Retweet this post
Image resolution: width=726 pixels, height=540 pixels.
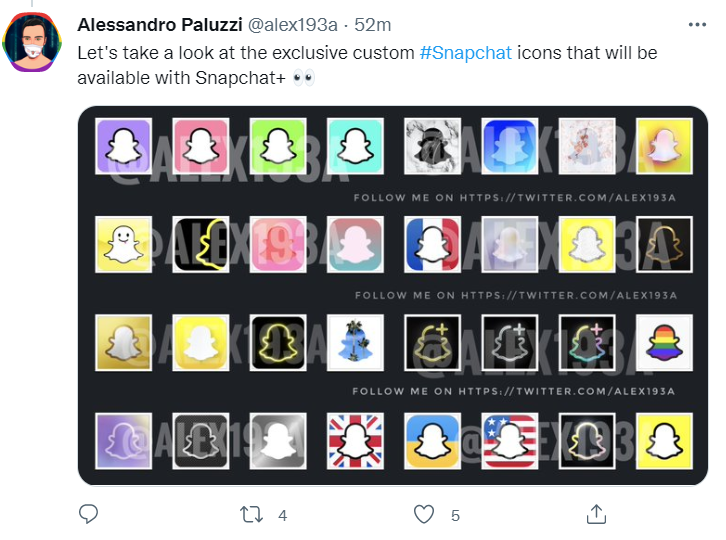pyautogui.click(x=251, y=514)
